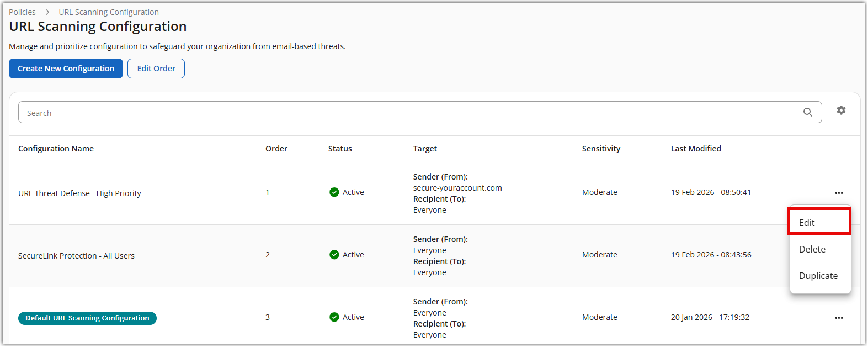Screen dimensions: 868x347
Task: Choose Delete in the context menu
Action: tap(812, 249)
